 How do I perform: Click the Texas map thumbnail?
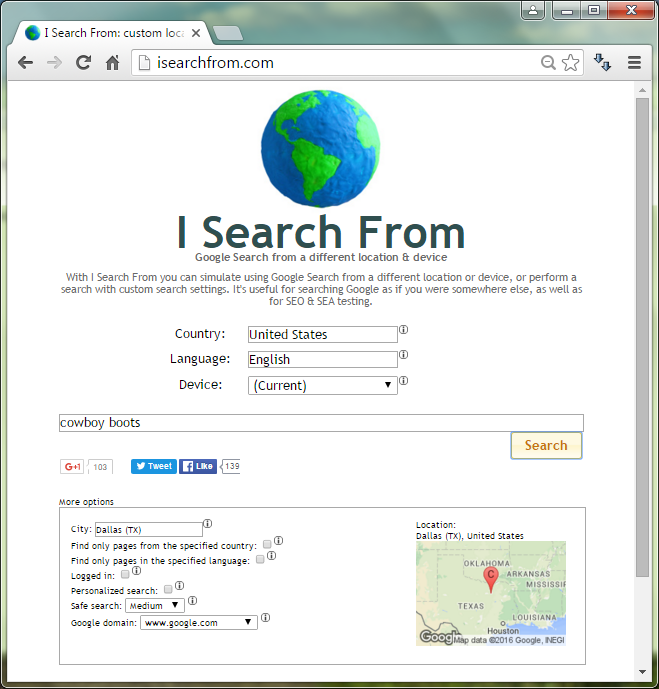[491, 593]
